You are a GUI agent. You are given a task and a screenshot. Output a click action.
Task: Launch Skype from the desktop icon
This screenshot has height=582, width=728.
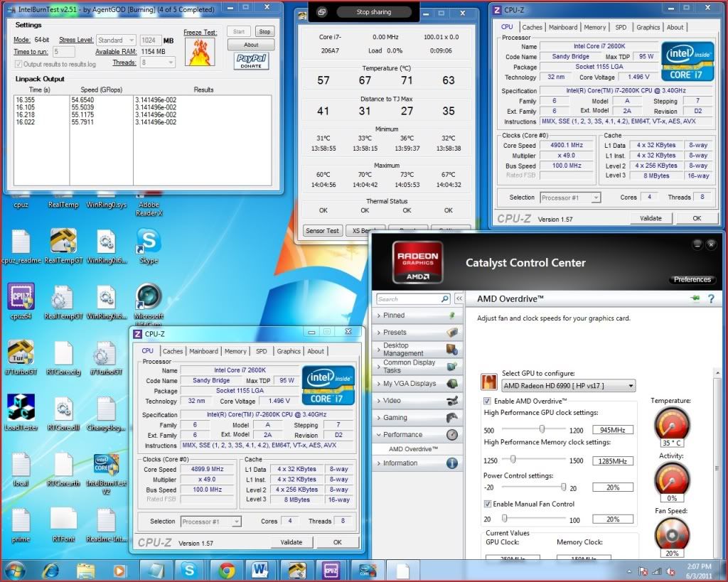149,247
